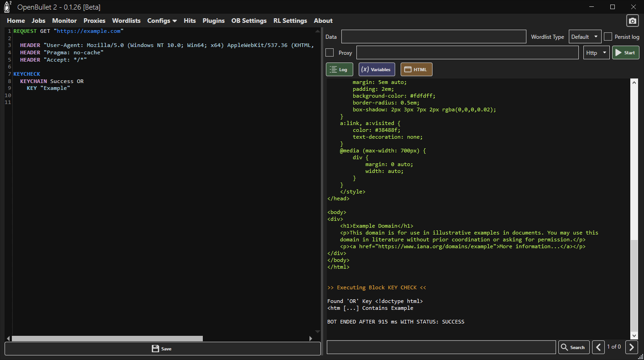The height and width of the screenshot is (360, 644).
Task: Click the Proxy address input field
Action: [x=468, y=53]
